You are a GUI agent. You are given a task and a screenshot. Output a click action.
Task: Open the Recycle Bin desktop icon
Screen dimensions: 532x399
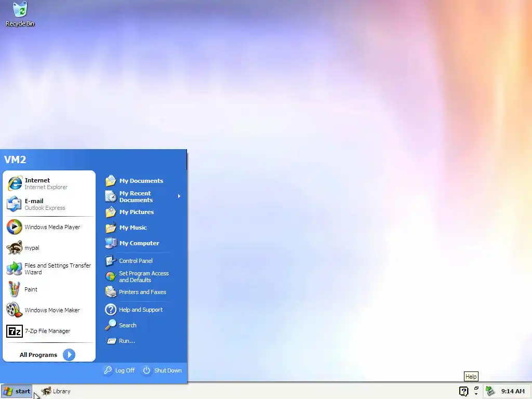pos(20,14)
